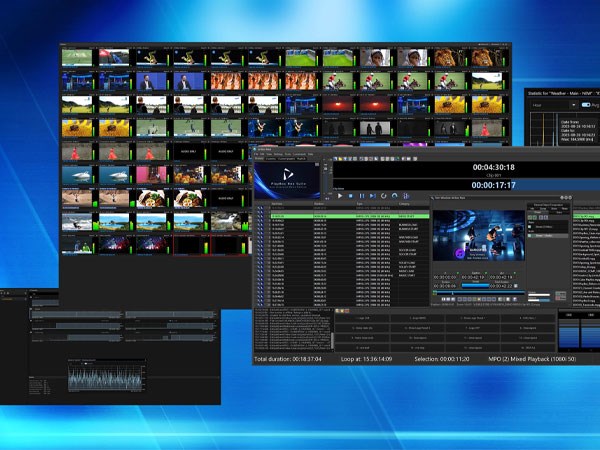The width and height of the screenshot is (600, 450).
Task: Click the blue audio level meters panel
Action: click(x=579, y=331)
